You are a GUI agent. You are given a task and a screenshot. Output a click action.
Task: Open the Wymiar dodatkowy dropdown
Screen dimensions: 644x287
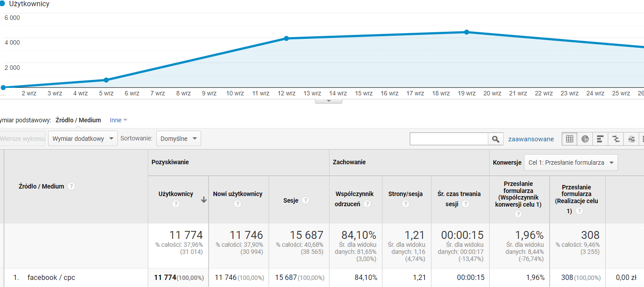pyautogui.click(x=82, y=139)
